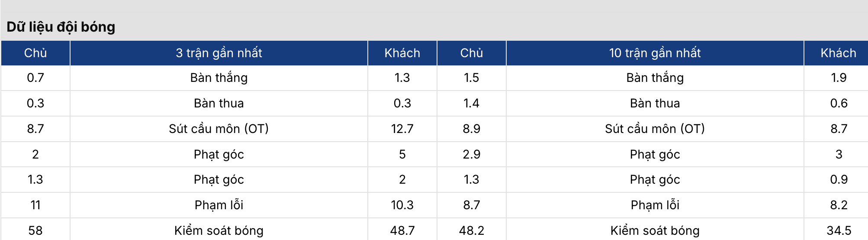The height and width of the screenshot is (240, 868).
Task: Click "Sút cầu môn (OT)" in the 3-match table
Action: click(219, 129)
